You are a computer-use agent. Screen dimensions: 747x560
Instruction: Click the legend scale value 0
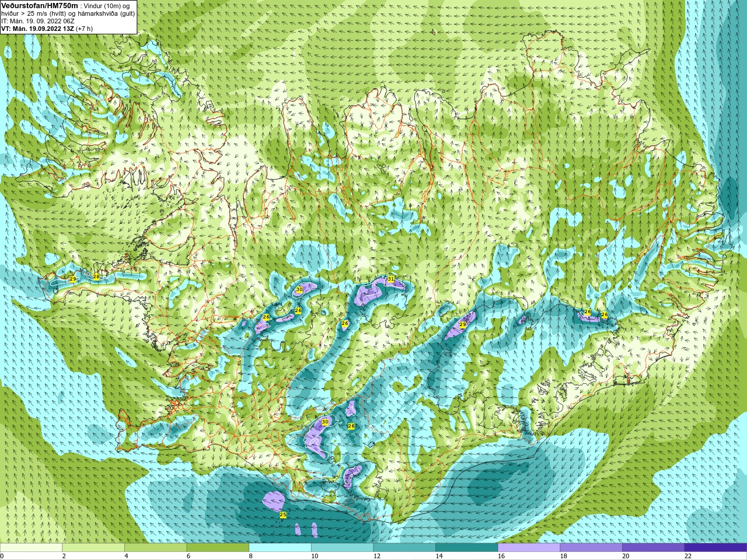tap(2, 556)
